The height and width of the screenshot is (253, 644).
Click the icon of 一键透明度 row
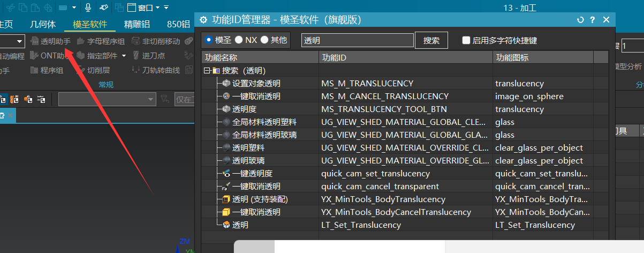pos(226,173)
